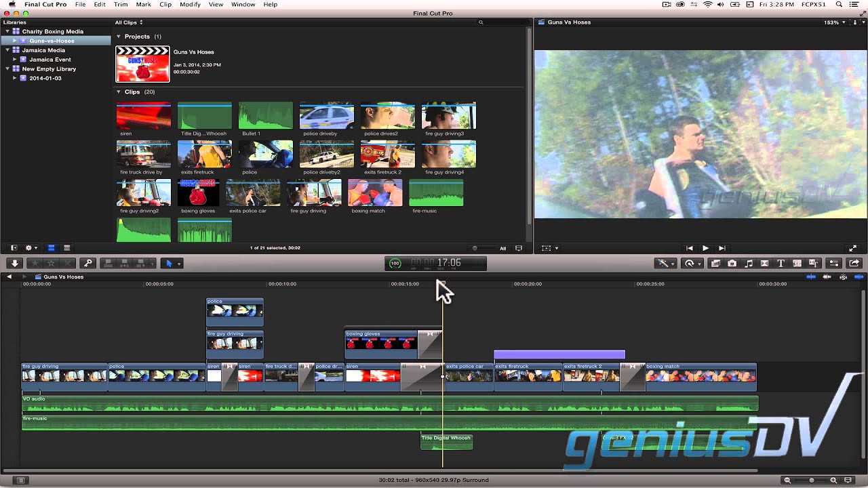The height and width of the screenshot is (488, 868).
Task: Open the Clip menu
Action: coord(165,5)
